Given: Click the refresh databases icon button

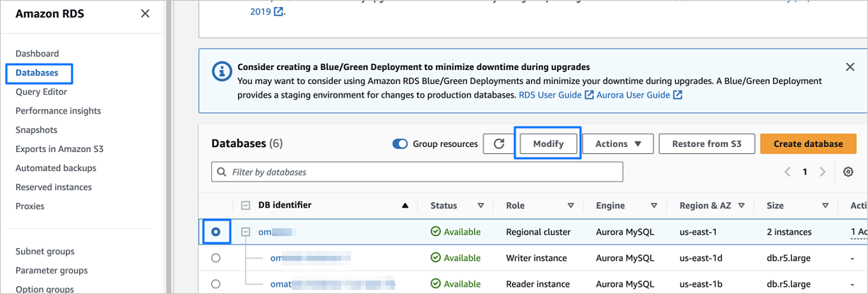Looking at the screenshot, I should tap(499, 143).
